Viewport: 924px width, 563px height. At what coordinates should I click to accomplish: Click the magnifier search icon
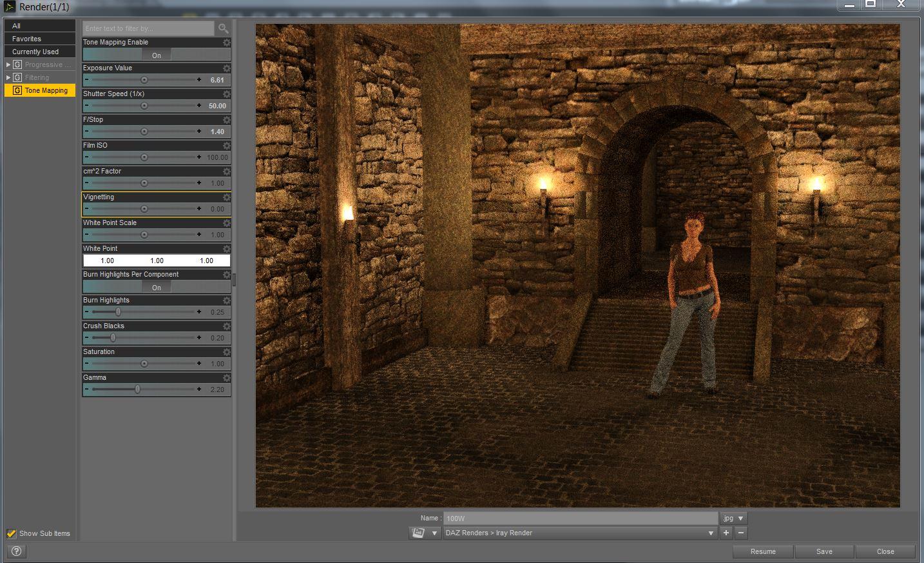point(223,28)
